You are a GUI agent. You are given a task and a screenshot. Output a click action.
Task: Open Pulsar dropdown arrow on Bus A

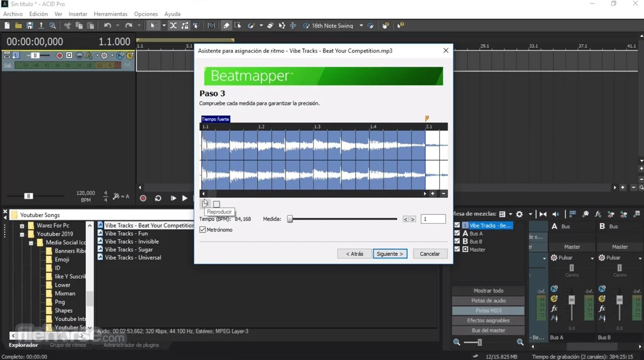click(592, 258)
